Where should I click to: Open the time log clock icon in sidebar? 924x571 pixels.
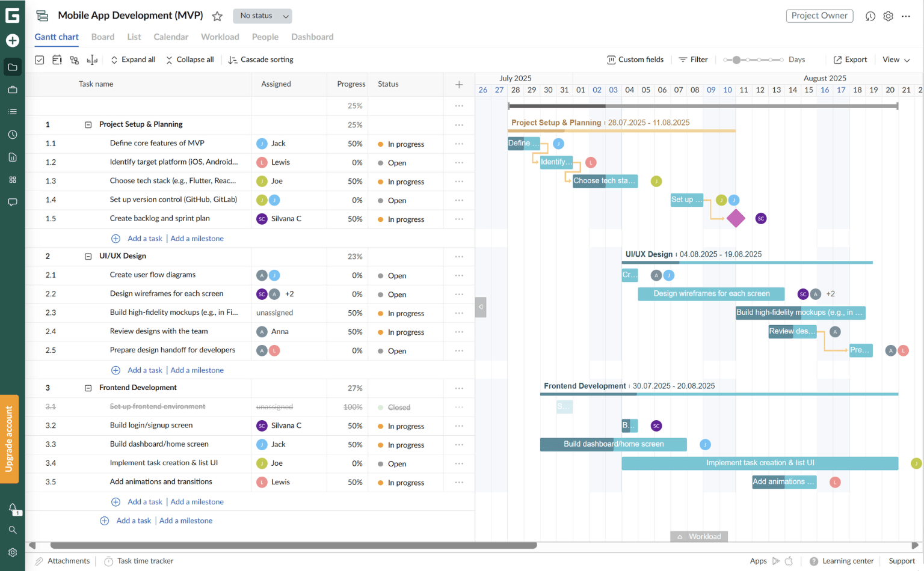pos(13,134)
